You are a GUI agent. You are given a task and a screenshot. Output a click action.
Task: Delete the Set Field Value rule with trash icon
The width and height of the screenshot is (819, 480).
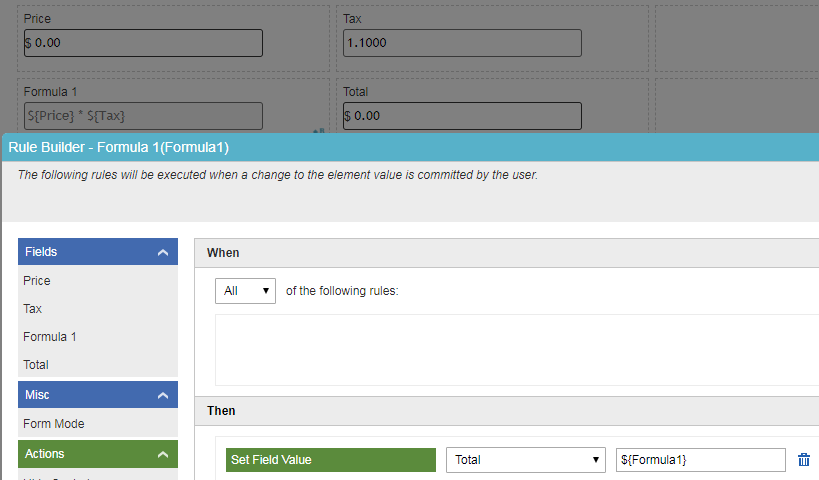click(804, 460)
